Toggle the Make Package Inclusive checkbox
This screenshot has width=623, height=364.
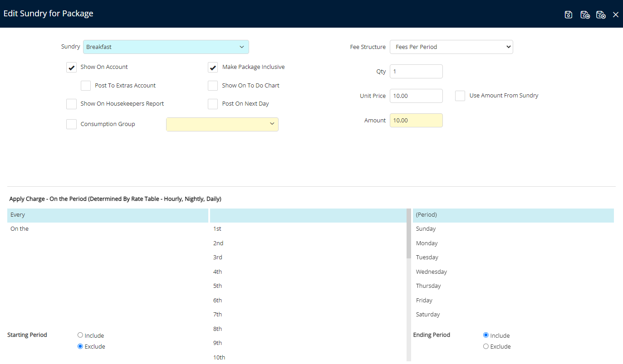[213, 67]
